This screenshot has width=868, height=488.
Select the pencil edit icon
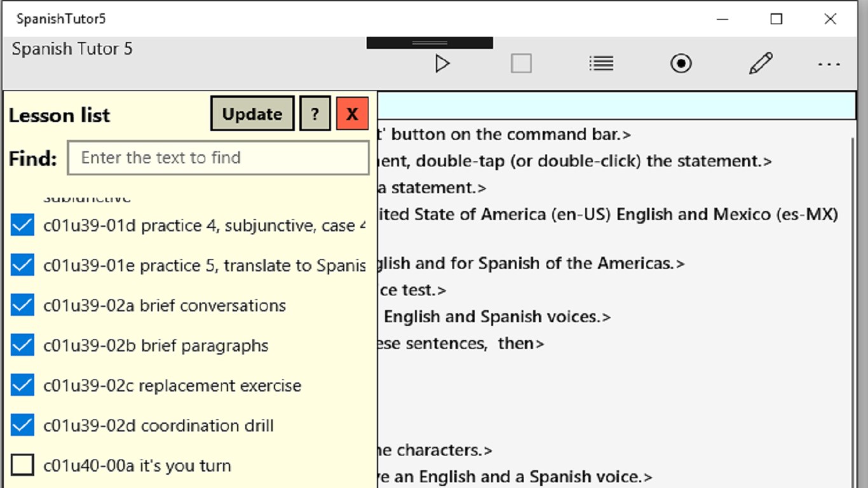coord(761,64)
